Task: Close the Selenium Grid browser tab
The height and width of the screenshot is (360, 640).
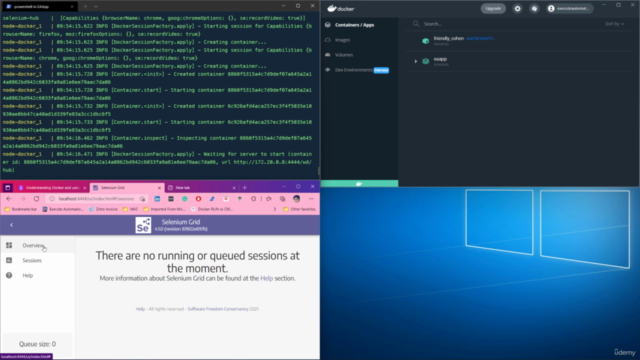Action: point(159,188)
